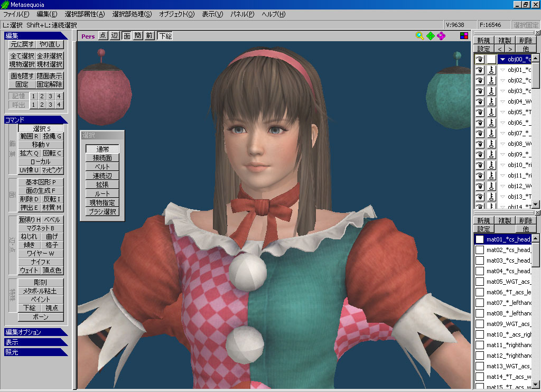Click color swatch of mat10_*_acs_righ
This screenshot has width=541, height=392.
[x=480, y=334]
